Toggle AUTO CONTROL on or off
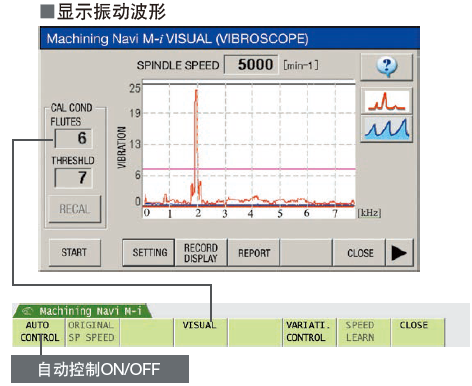The width and height of the screenshot is (472, 386). 39,332
